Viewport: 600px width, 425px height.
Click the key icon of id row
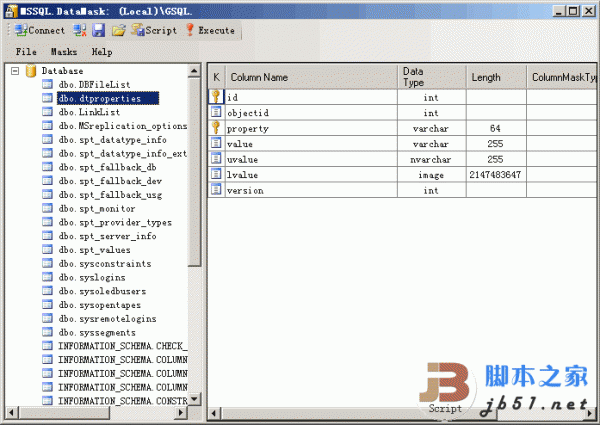(x=216, y=97)
